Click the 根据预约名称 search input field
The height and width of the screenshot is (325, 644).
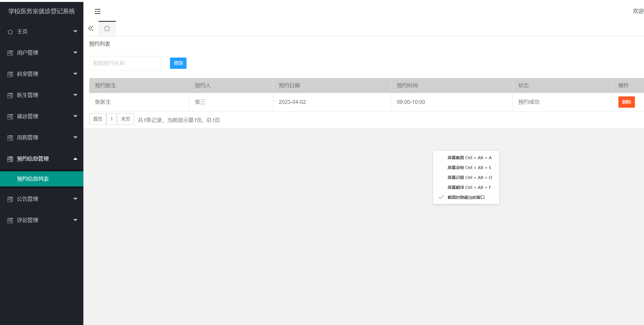coord(125,63)
